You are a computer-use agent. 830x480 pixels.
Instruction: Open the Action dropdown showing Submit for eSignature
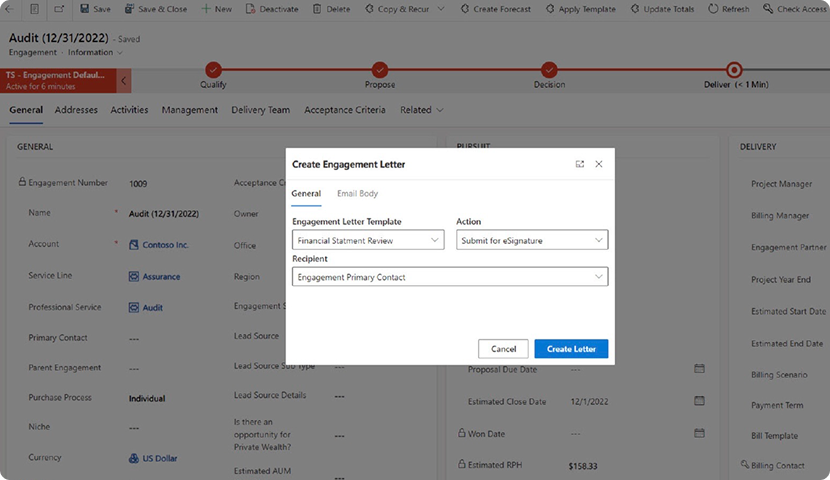tap(598, 240)
